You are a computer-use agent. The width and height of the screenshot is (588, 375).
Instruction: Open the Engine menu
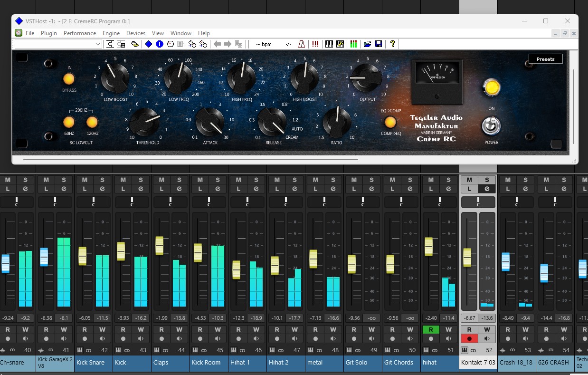pos(111,33)
